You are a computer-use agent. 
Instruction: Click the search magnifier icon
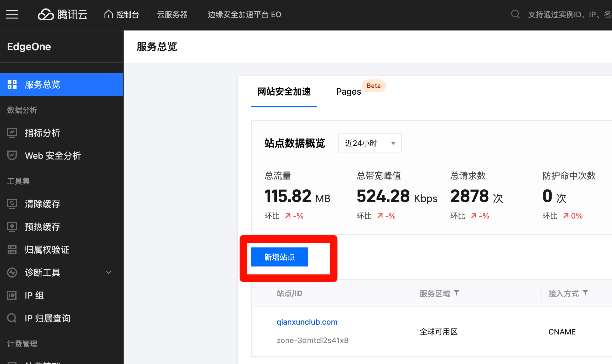pos(515,14)
